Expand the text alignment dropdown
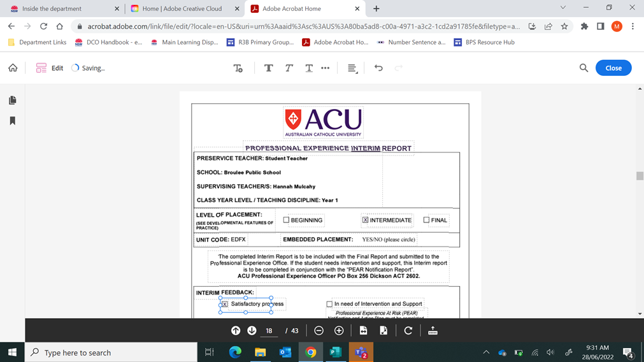This screenshot has height=362, width=644. pyautogui.click(x=352, y=68)
